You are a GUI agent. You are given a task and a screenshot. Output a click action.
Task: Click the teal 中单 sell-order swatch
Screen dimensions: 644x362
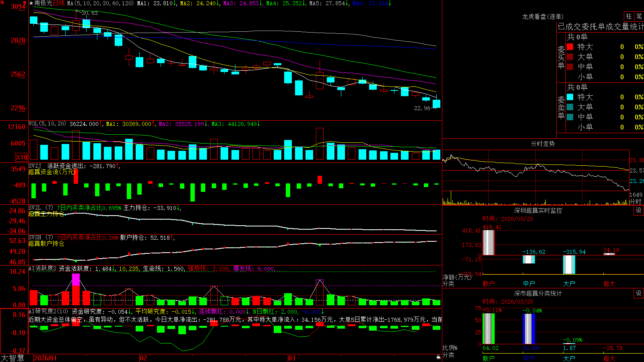[x=570, y=117]
